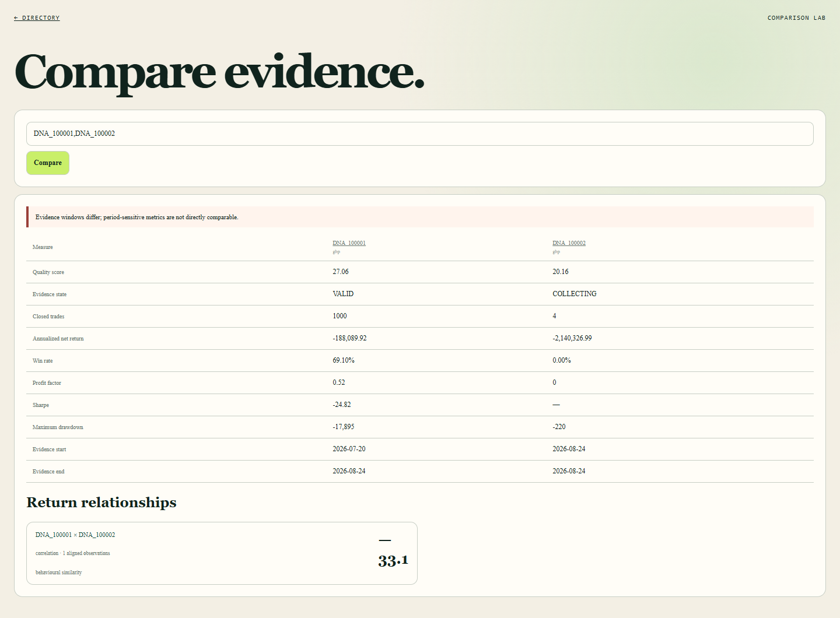Click annualized net return -2,140,326.99
This screenshot has width=840, height=618.
(572, 338)
